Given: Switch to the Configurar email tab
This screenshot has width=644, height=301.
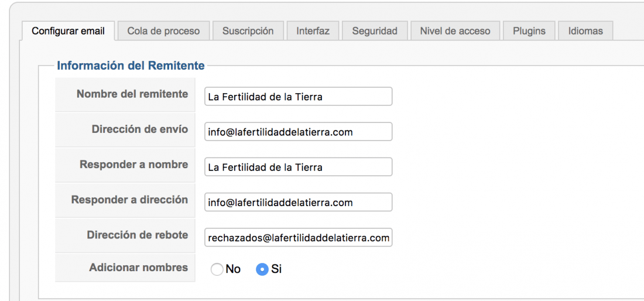Looking at the screenshot, I should [68, 31].
